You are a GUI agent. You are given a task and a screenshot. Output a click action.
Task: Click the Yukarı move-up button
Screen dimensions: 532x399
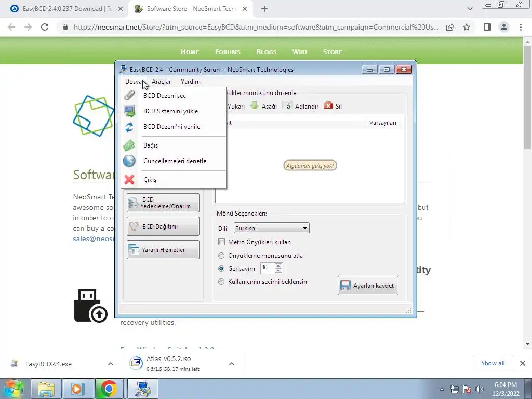tap(235, 106)
